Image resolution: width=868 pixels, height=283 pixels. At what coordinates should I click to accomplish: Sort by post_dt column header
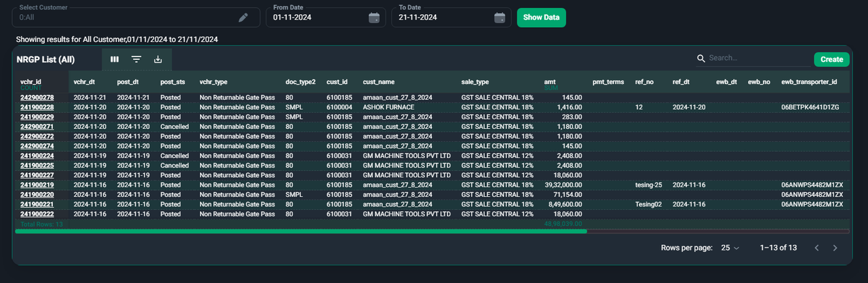tap(127, 82)
